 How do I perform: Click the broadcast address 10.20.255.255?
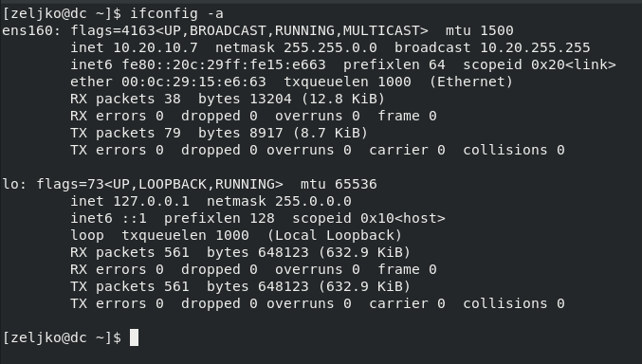tap(535, 48)
